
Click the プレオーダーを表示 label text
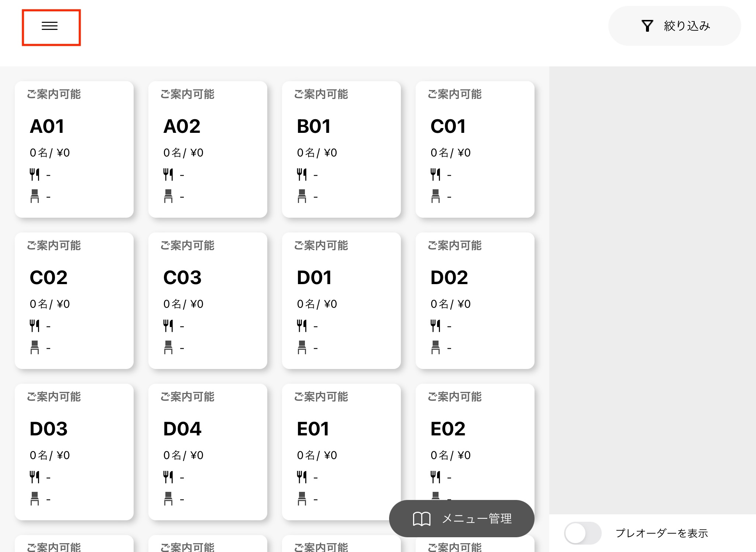coord(661,533)
